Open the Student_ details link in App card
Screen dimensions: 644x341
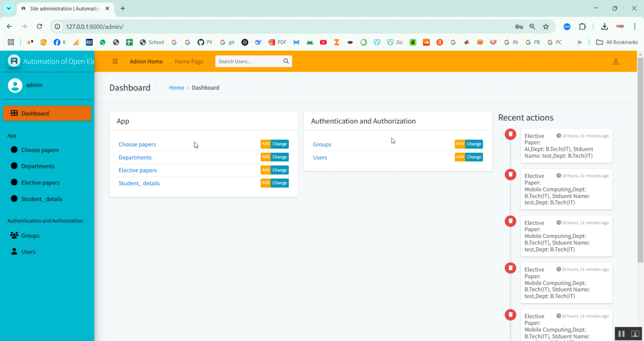[139, 183]
